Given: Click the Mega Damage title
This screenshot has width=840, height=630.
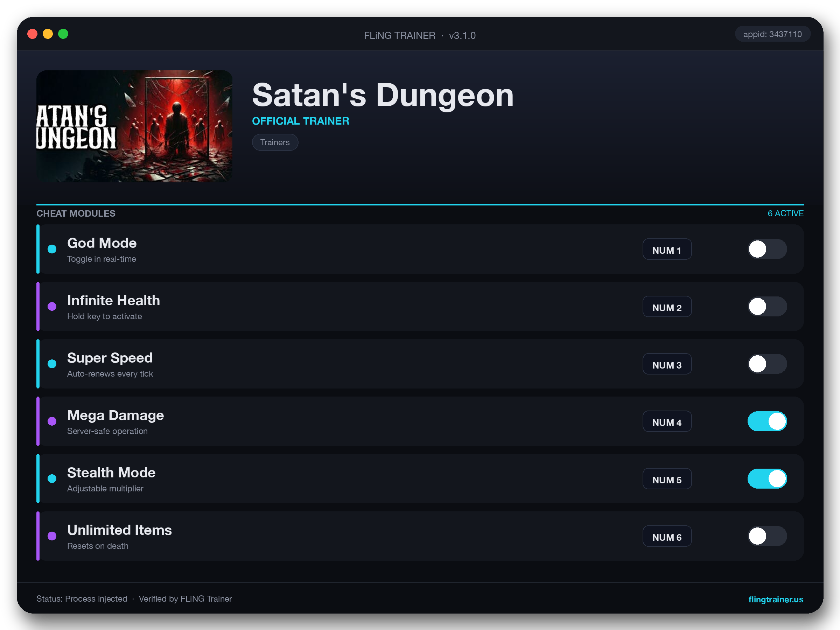Looking at the screenshot, I should [115, 415].
